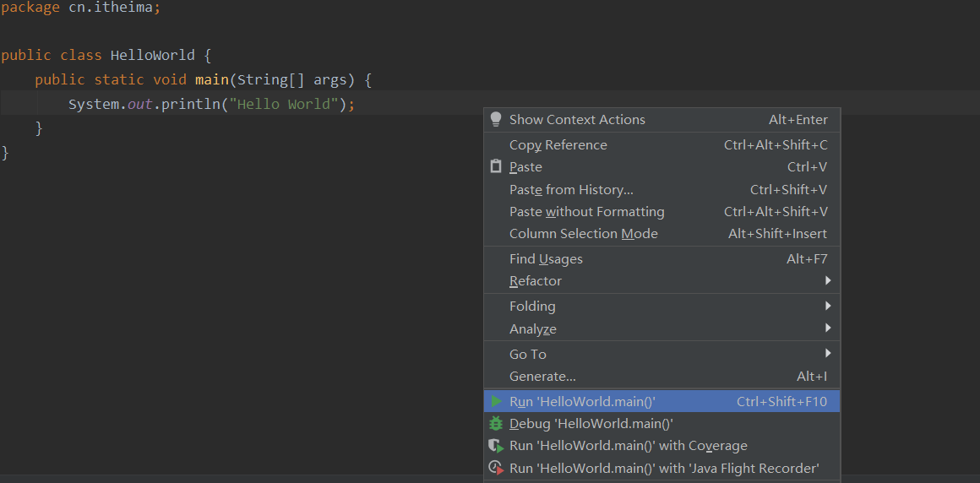Click the green Debug bug icon
This screenshot has height=483, width=980.
496,424
